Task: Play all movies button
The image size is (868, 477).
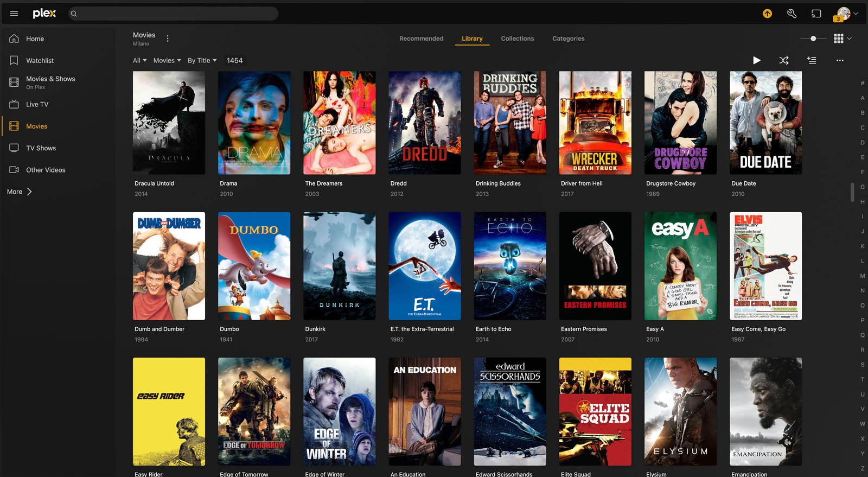Action: (x=756, y=60)
